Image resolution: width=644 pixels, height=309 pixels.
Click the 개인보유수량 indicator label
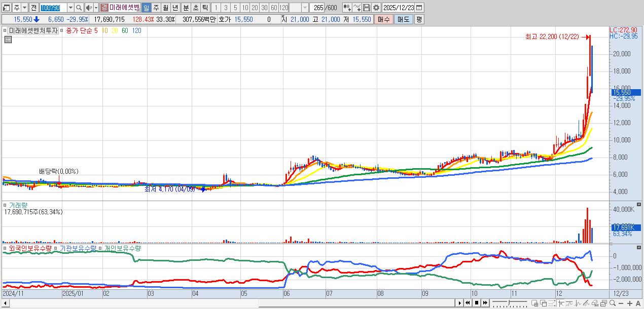123,249
